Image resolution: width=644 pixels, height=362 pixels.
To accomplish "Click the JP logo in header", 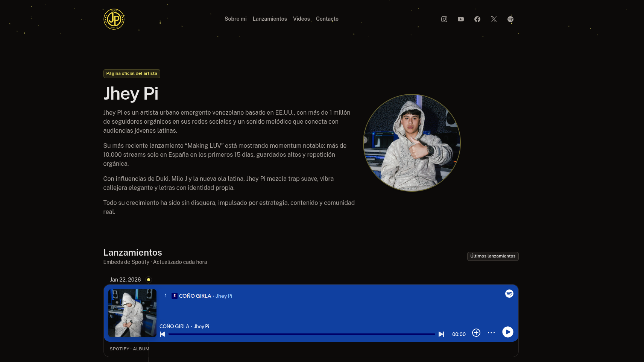I will coord(114,19).
